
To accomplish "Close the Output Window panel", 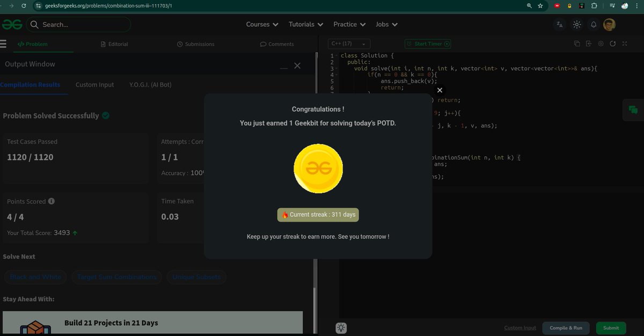I will [297, 65].
